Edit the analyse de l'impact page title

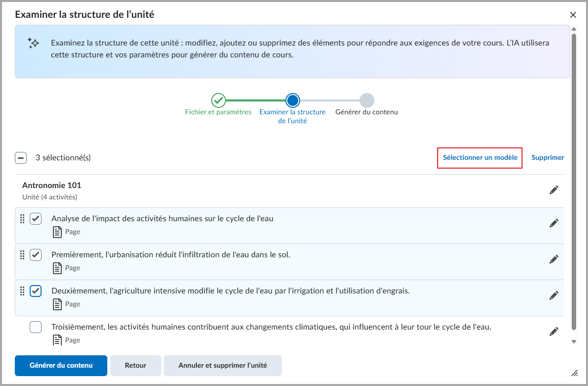[x=554, y=223]
